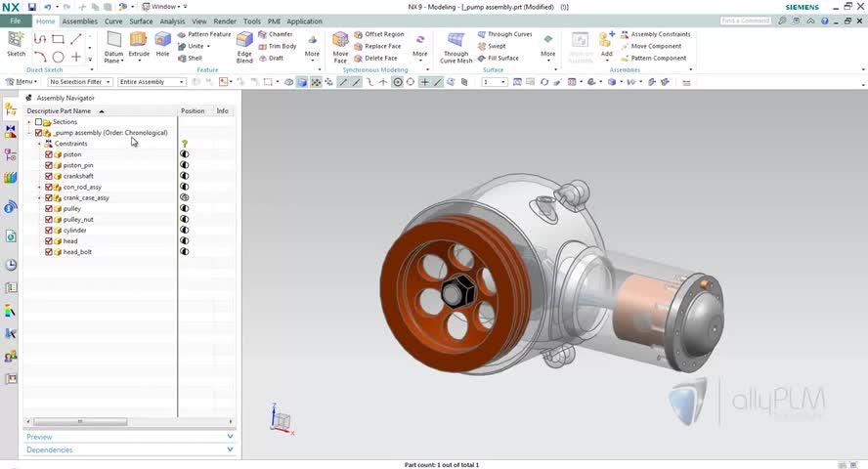This screenshot has height=469, width=868.
Task: Switch to the Curve ribbon tab
Action: tap(113, 21)
